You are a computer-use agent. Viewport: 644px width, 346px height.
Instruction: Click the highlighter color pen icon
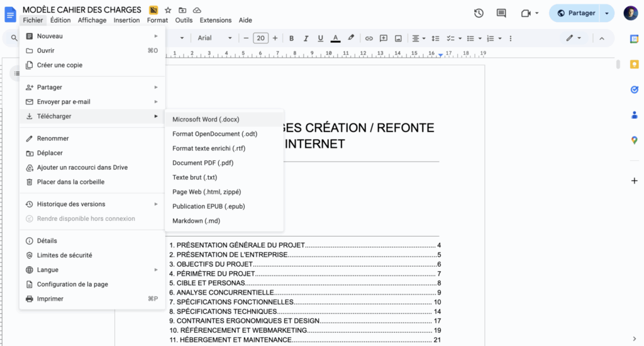pyautogui.click(x=351, y=38)
